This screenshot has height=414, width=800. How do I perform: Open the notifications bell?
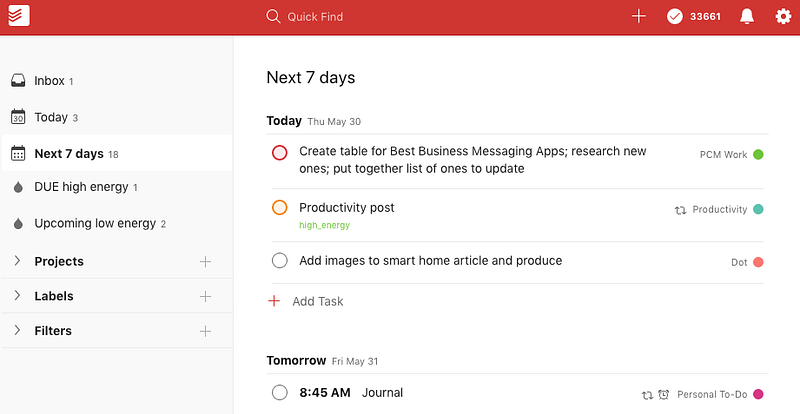[746, 16]
